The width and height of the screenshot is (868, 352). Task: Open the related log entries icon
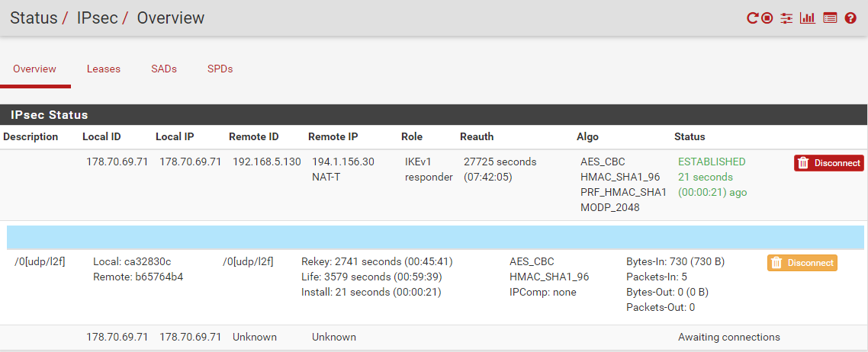point(831,18)
